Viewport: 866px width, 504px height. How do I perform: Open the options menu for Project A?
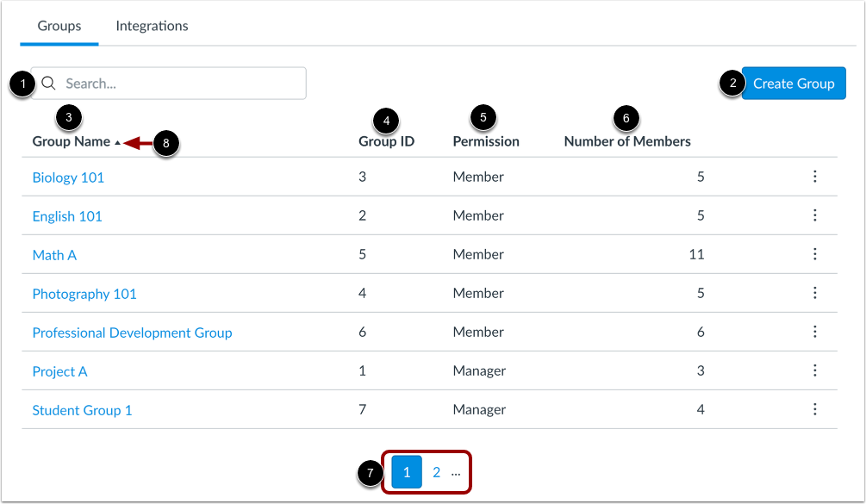[815, 370]
